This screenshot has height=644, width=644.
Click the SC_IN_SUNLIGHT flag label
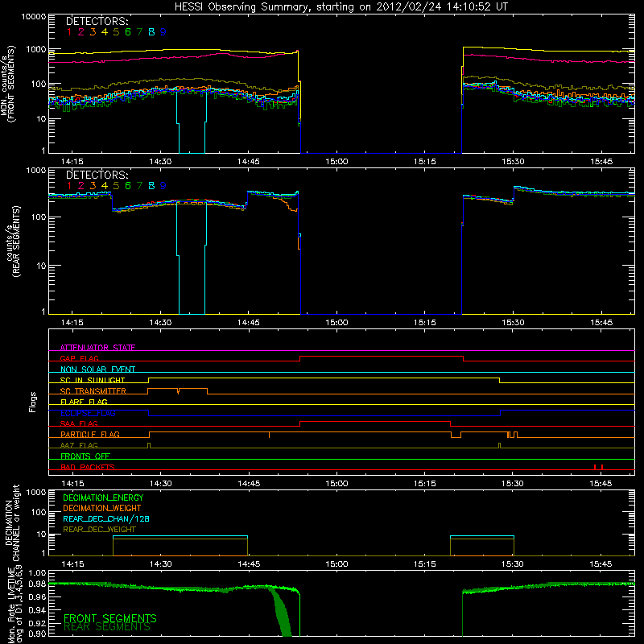(93, 380)
